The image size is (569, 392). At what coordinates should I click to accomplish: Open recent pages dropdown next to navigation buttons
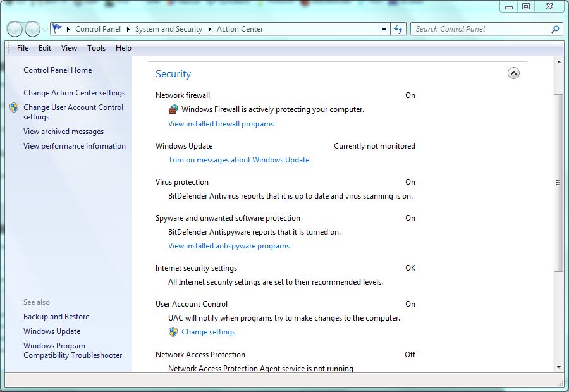(45, 29)
